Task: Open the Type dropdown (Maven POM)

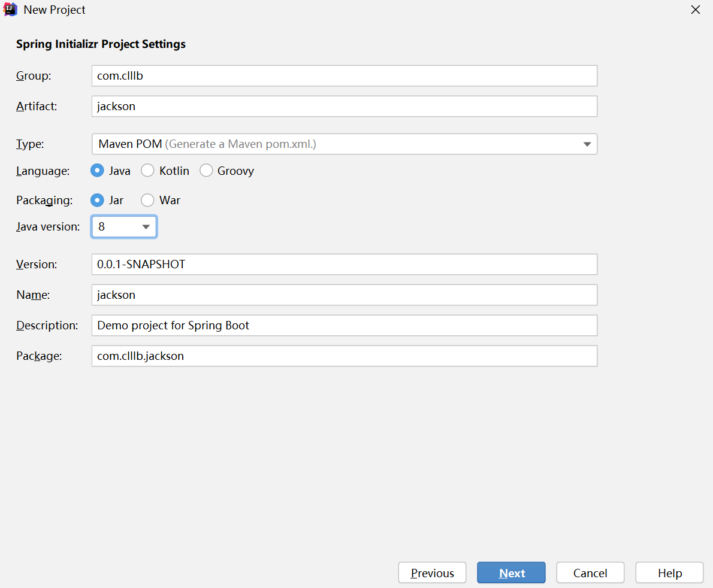Action: pyautogui.click(x=344, y=144)
